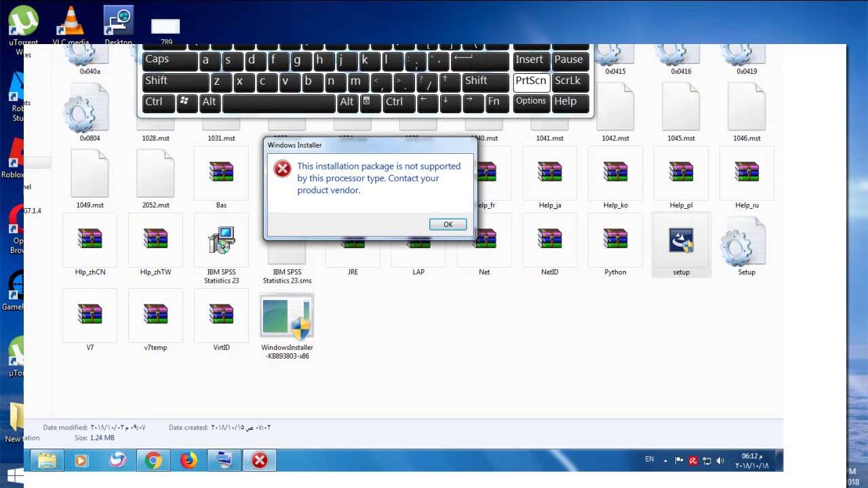Open the VLC media desktop shortcut

pyautogui.click(x=71, y=26)
